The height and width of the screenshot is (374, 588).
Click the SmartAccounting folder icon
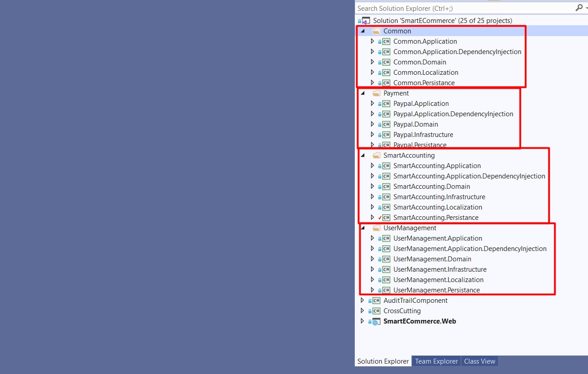(x=376, y=155)
